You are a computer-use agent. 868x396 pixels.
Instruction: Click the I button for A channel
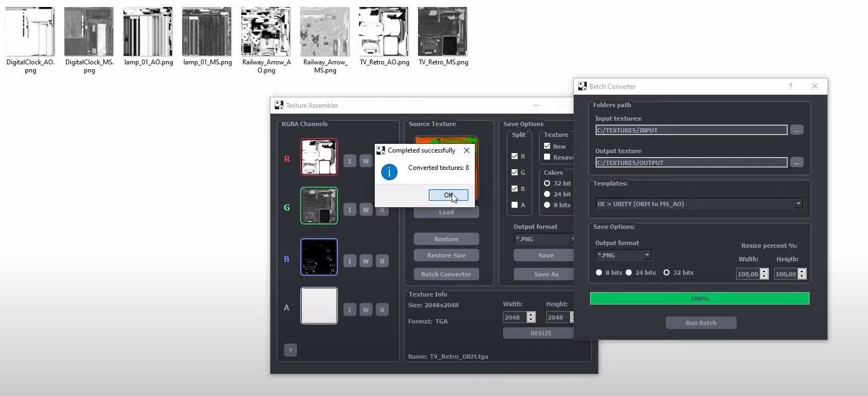click(x=349, y=309)
